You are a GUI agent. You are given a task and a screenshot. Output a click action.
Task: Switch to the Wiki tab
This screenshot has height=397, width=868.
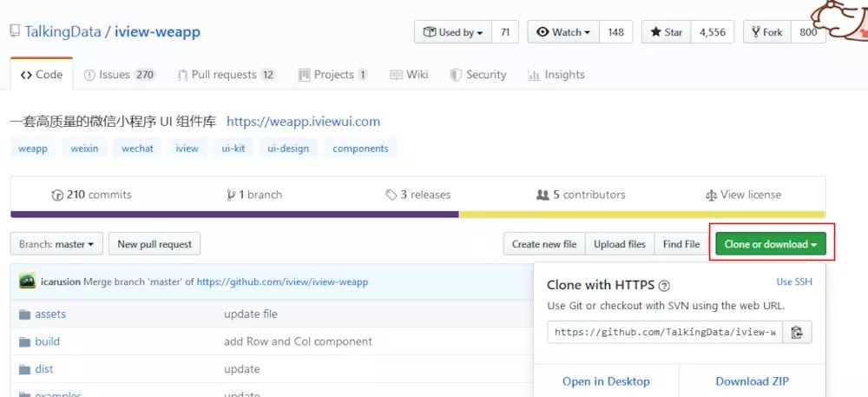(409, 74)
